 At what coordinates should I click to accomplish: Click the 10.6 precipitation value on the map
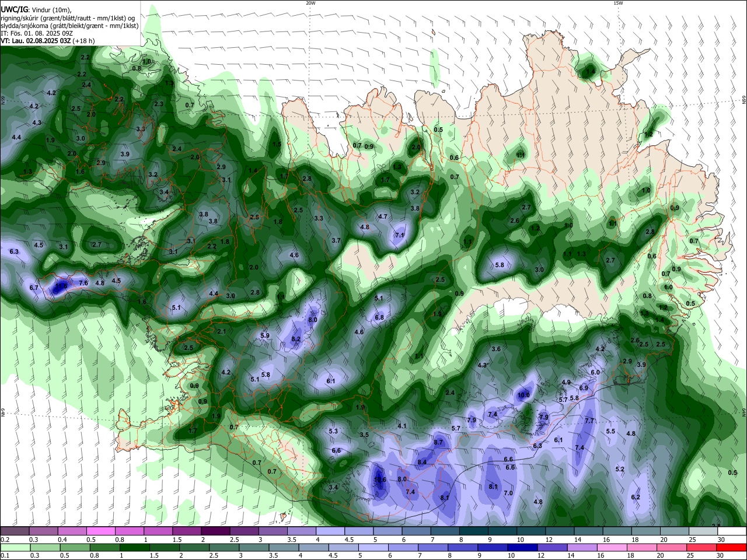[380, 480]
